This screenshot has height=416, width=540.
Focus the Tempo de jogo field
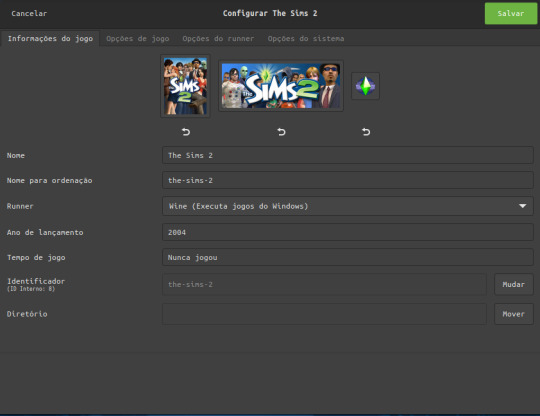pos(348,258)
